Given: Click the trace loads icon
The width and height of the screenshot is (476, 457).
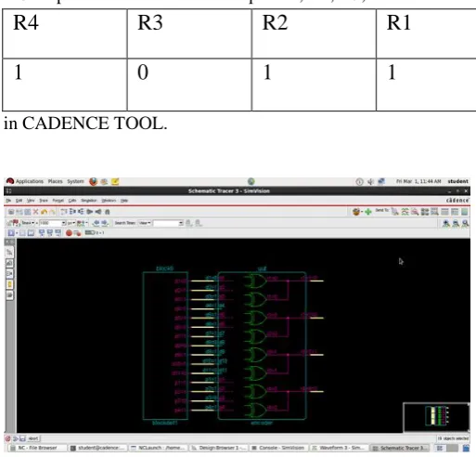Looking at the screenshot, I should (81, 212).
